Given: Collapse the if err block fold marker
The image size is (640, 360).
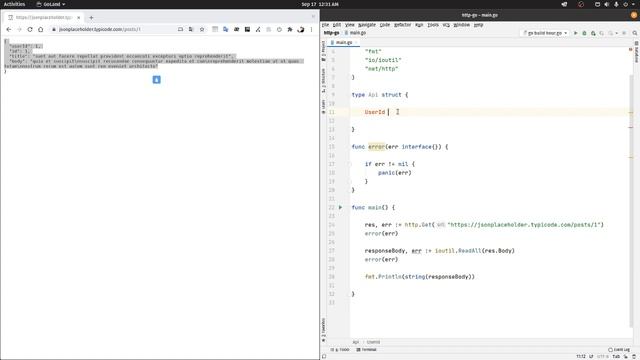Looking at the screenshot, I should (x=350, y=164).
